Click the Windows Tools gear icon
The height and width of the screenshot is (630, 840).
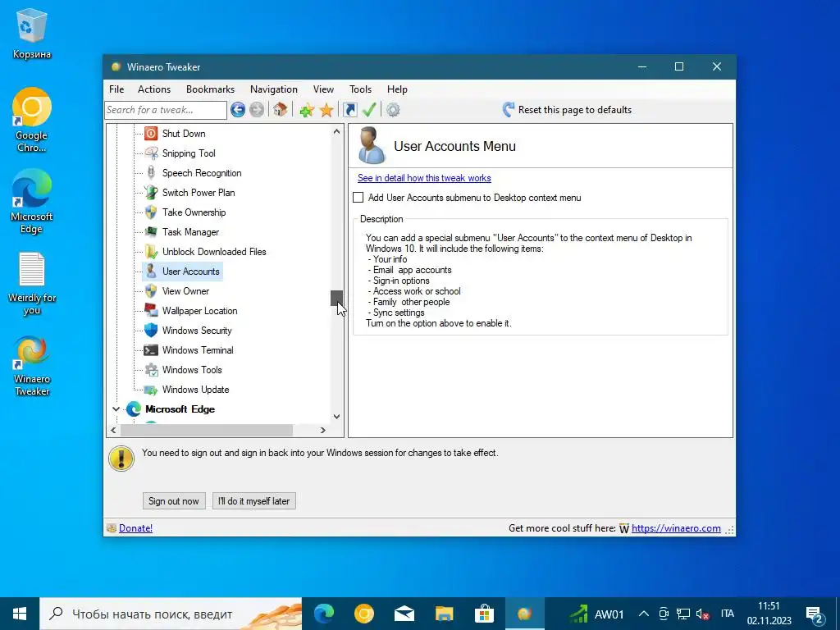[151, 370]
